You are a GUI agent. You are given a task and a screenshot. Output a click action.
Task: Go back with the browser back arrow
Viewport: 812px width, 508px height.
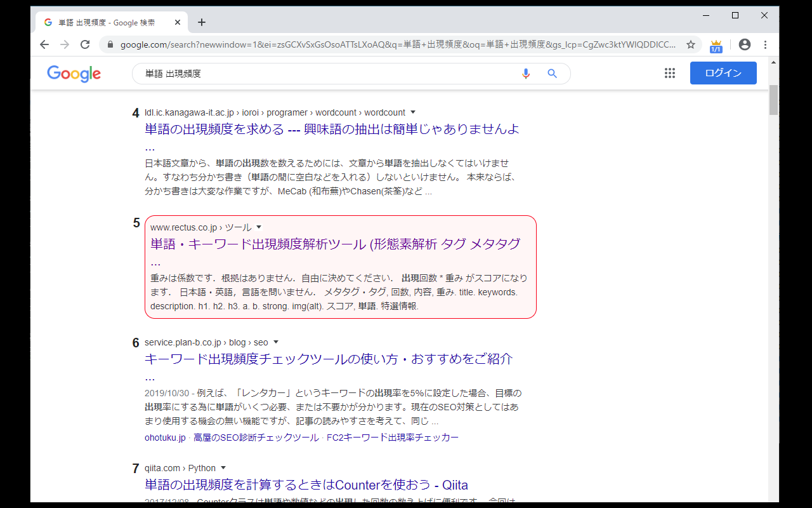pos(44,44)
